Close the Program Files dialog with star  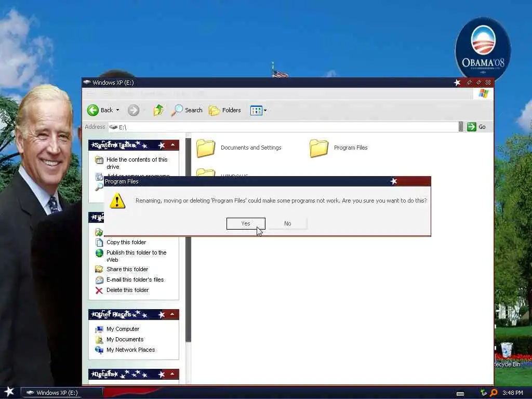click(394, 181)
